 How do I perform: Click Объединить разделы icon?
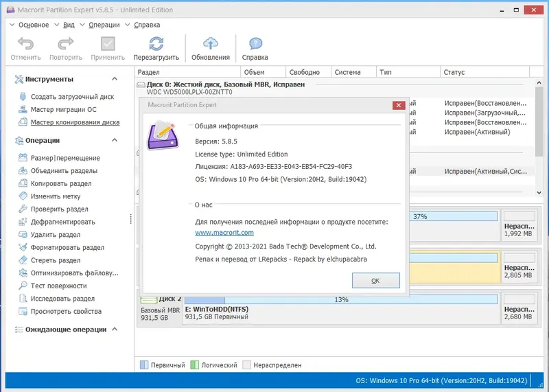(x=23, y=171)
